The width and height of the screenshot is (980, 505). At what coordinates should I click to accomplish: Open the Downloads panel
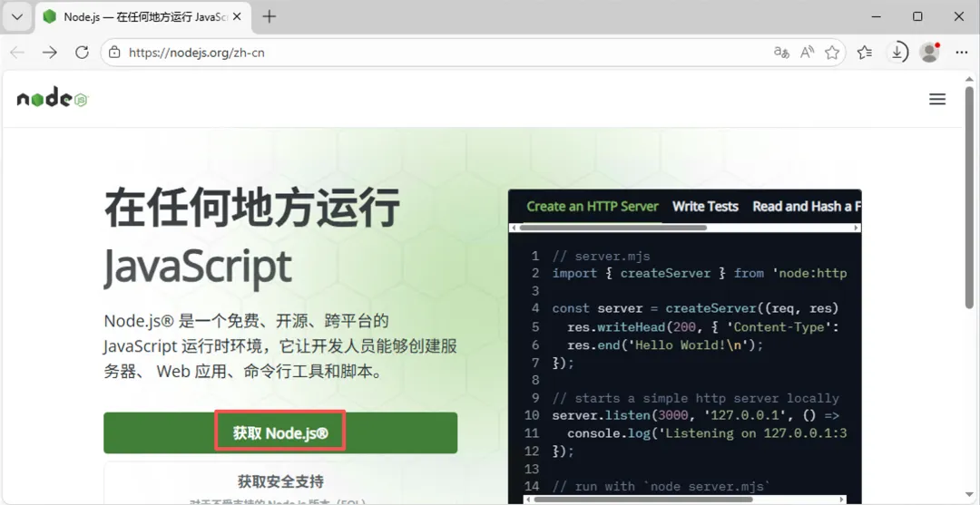click(x=897, y=53)
